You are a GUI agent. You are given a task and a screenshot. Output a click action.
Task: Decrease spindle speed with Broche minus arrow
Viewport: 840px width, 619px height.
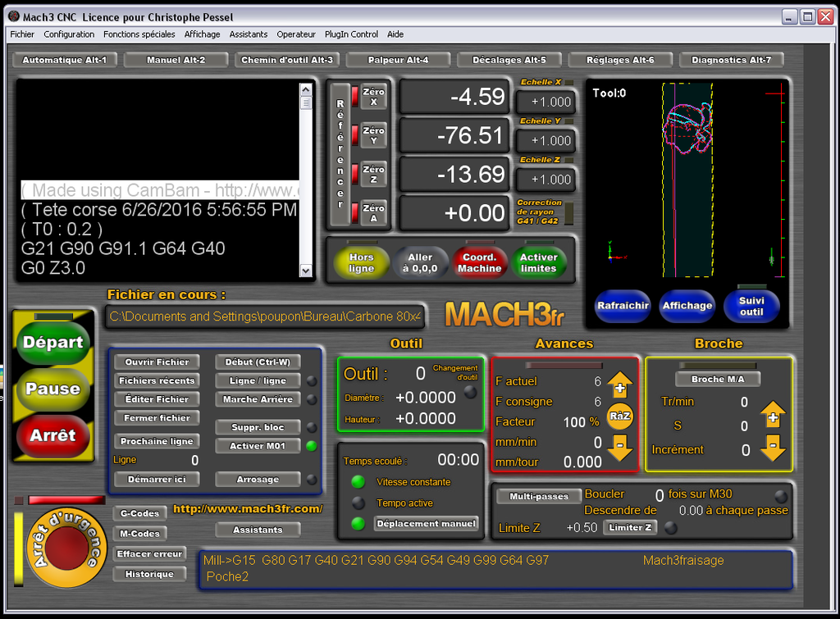coord(773,447)
